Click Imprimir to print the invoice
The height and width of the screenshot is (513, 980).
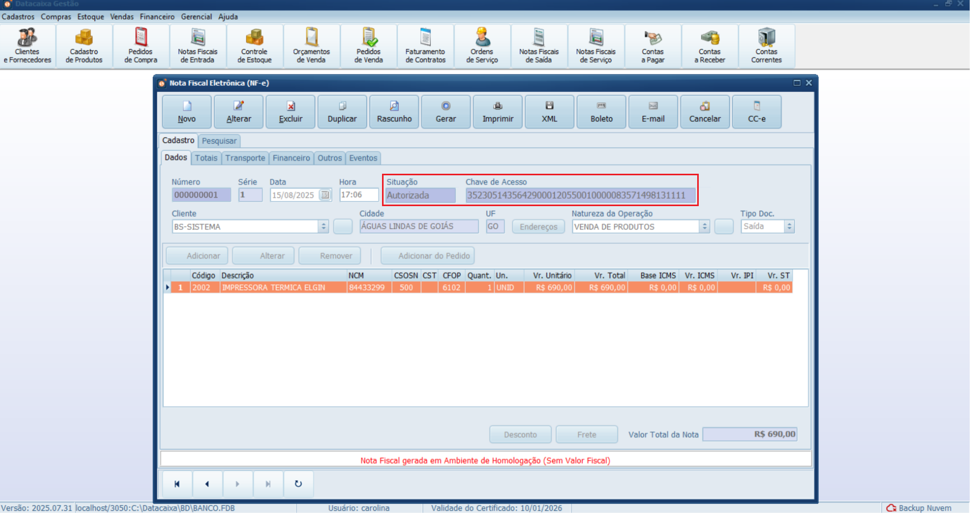[498, 112]
